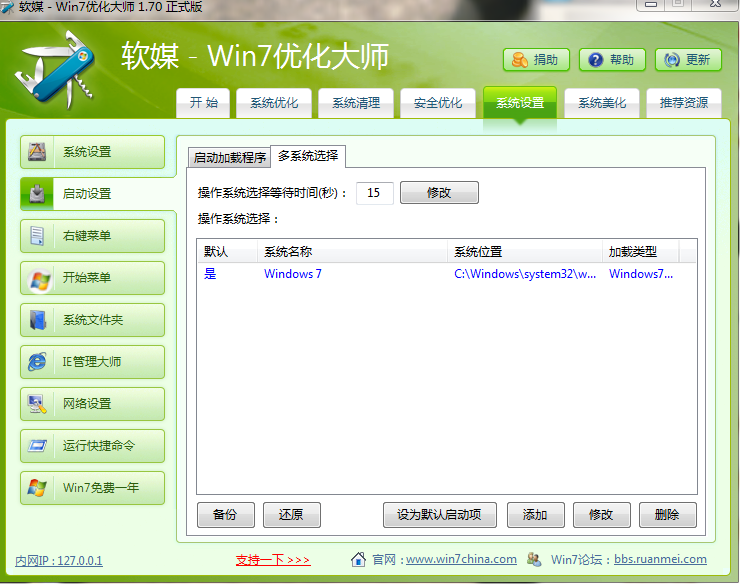Click the Swiss army knife app logo
This screenshot has height=584, width=740.
56,69
